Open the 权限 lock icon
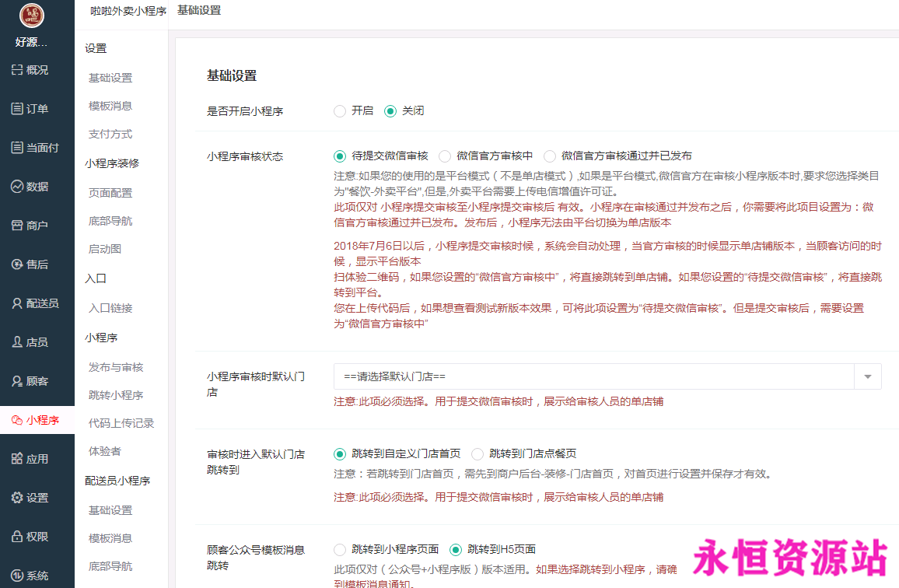 coord(17,537)
